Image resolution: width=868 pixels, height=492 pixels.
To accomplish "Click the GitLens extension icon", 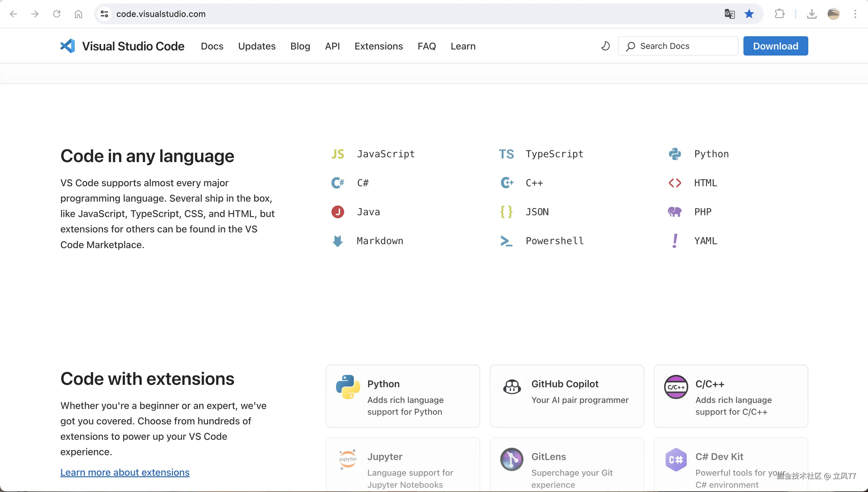I will pos(512,460).
